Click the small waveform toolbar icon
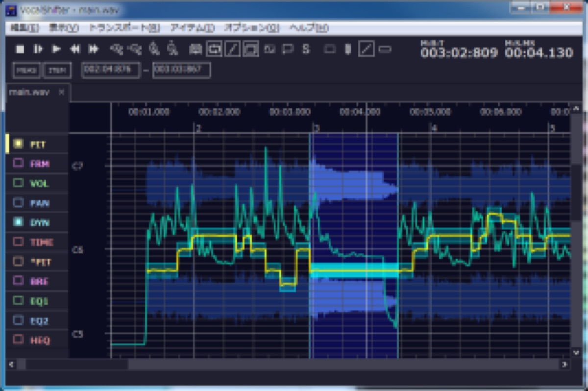 (x=269, y=49)
